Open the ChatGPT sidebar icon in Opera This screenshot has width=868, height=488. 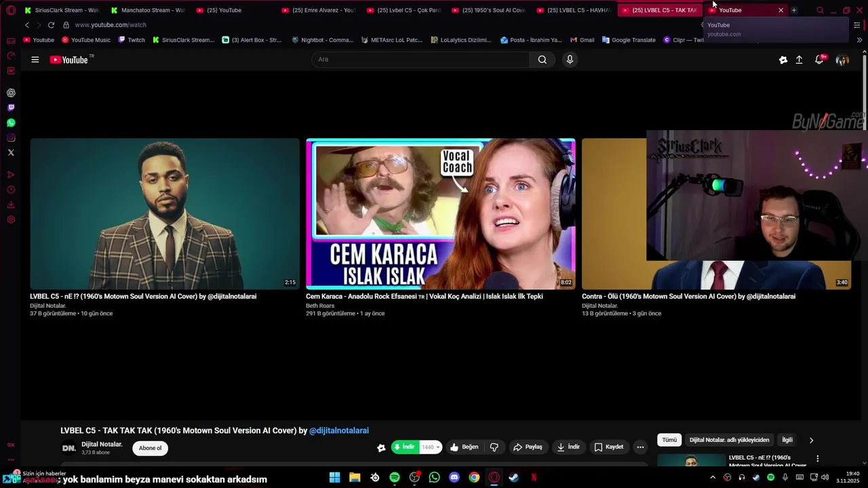point(11,93)
